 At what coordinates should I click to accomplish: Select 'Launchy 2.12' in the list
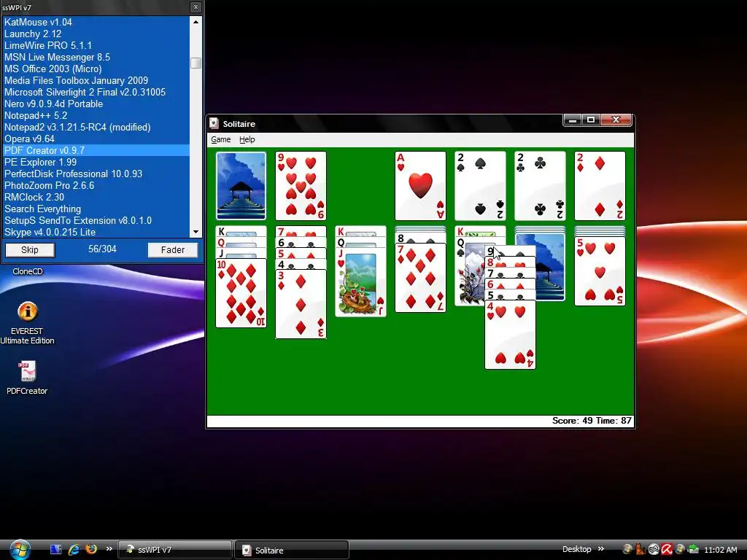(96, 34)
